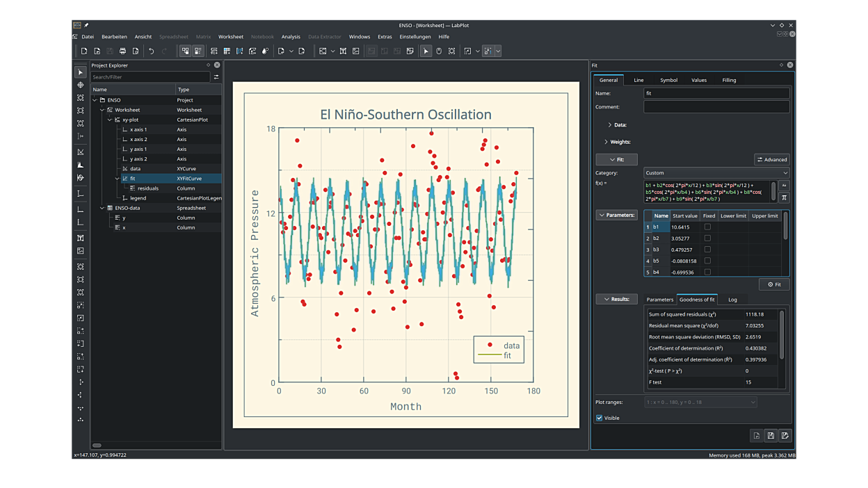Viewport: 868px width, 488px height.
Task: Enable the Fixed checkbox for parameter b3
Action: pos(707,250)
